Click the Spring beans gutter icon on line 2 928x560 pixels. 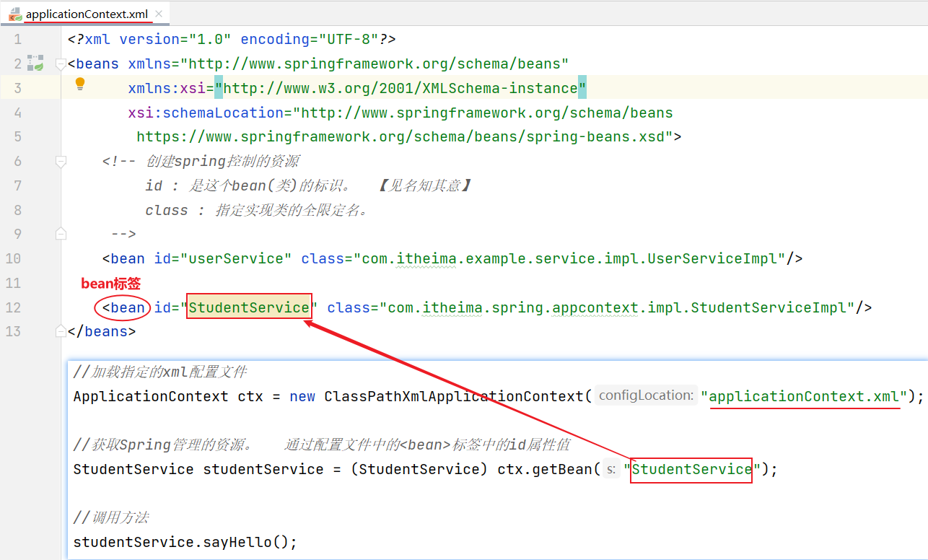click(x=35, y=63)
